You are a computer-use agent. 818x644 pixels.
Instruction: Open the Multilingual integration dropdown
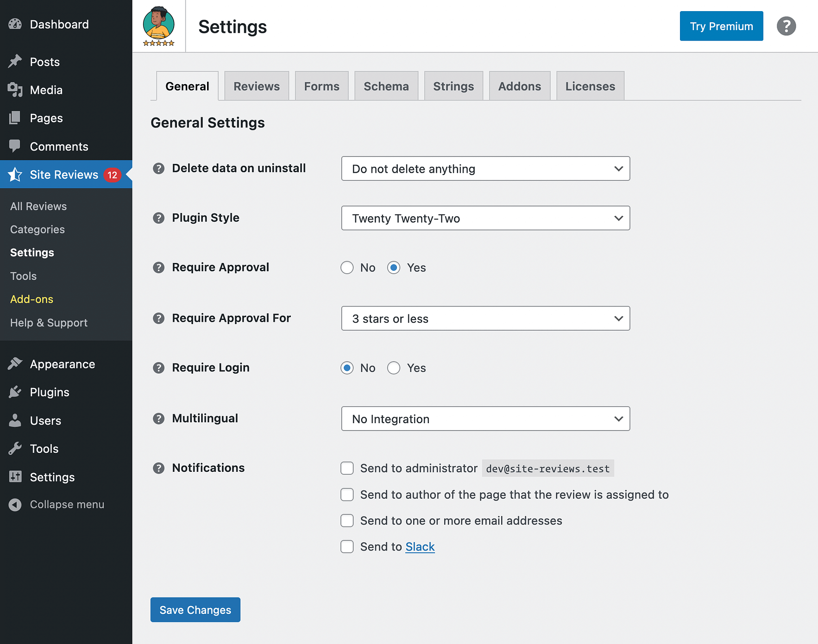(485, 419)
